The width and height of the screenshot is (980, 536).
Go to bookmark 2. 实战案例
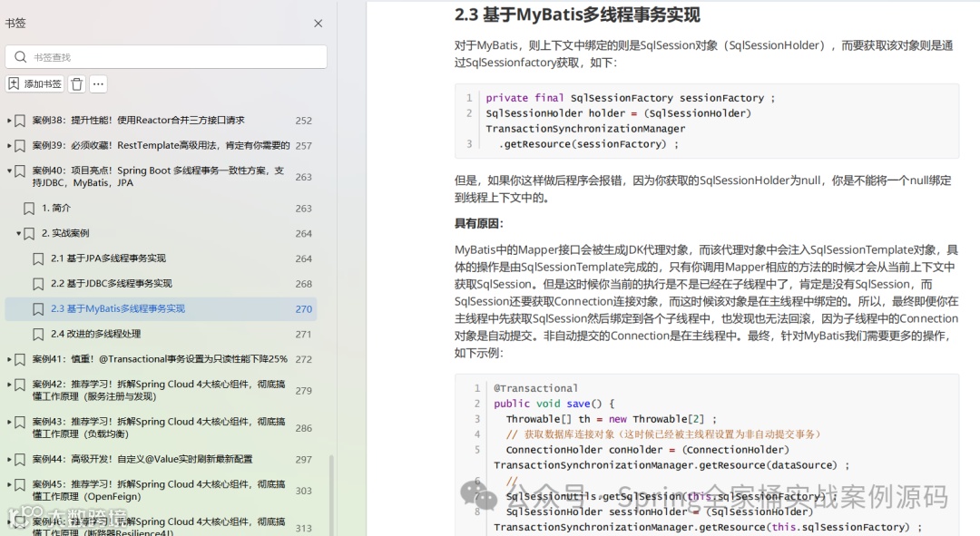[x=65, y=233]
